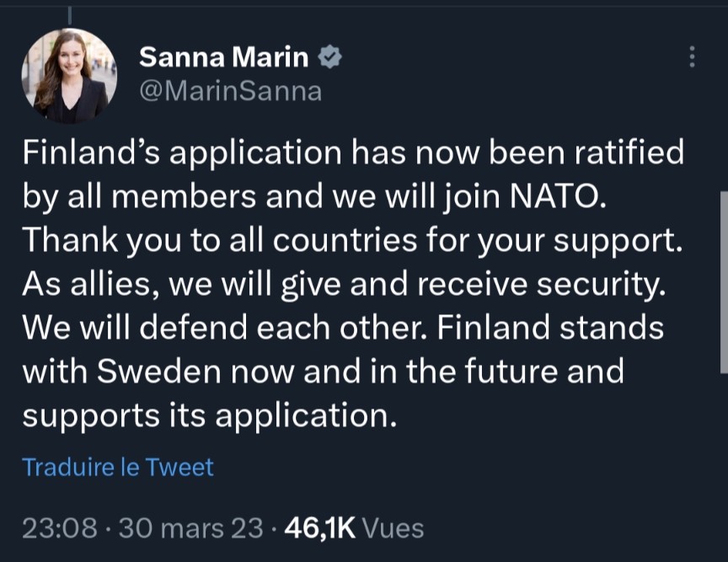Click the word "Vues" after the view count
Viewport: 728px width, 562px height.
pyautogui.click(x=392, y=528)
